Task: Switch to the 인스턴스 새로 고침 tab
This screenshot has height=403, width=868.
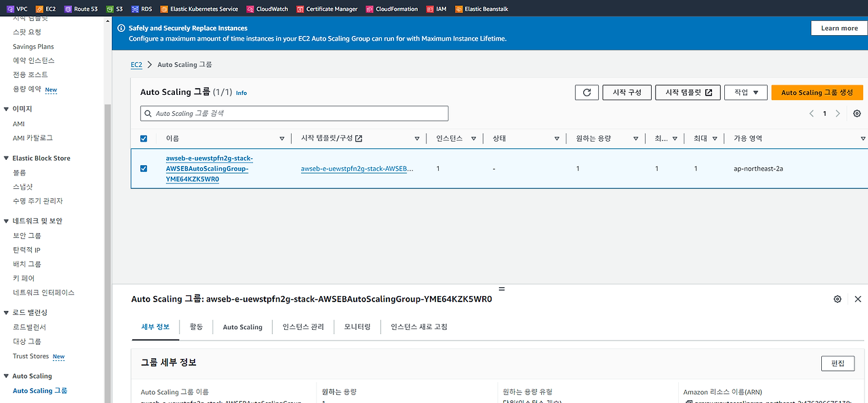Action: pos(419,326)
